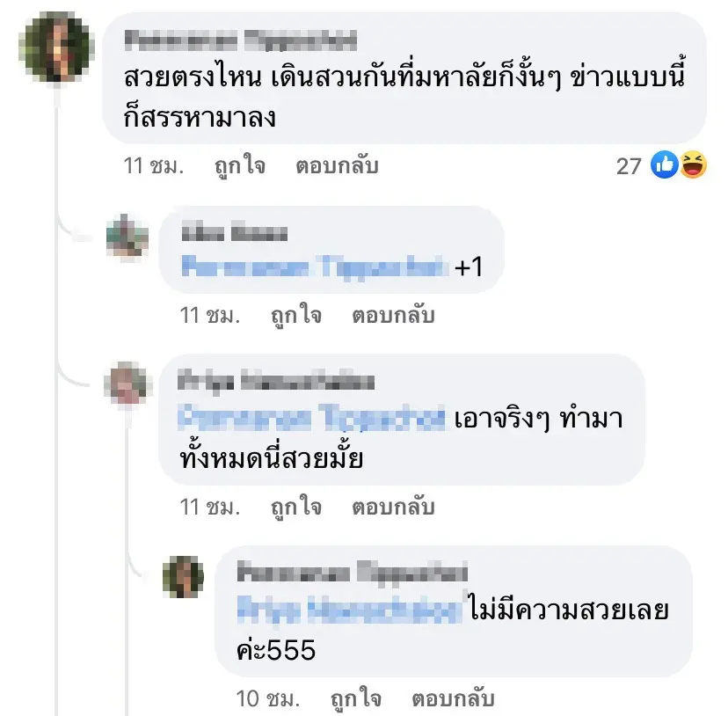Open the 10 ชม. timestamp link
728x716 pixels.
pos(268,698)
